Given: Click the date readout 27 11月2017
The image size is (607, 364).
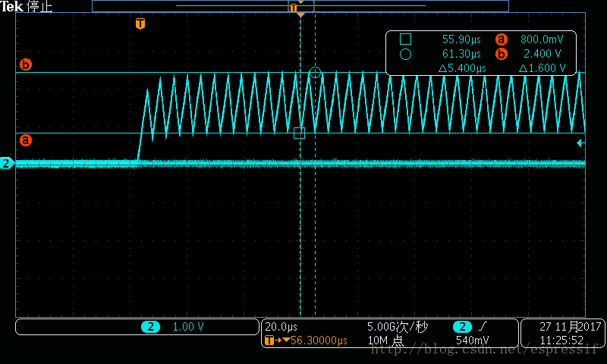Looking at the screenshot, I should pos(571,327).
